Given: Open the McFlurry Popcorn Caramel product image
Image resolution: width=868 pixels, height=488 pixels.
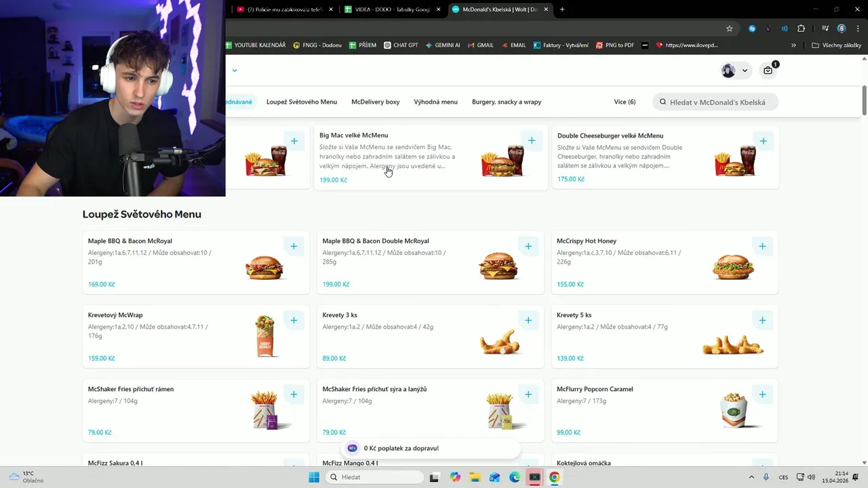Looking at the screenshot, I should 733,410.
